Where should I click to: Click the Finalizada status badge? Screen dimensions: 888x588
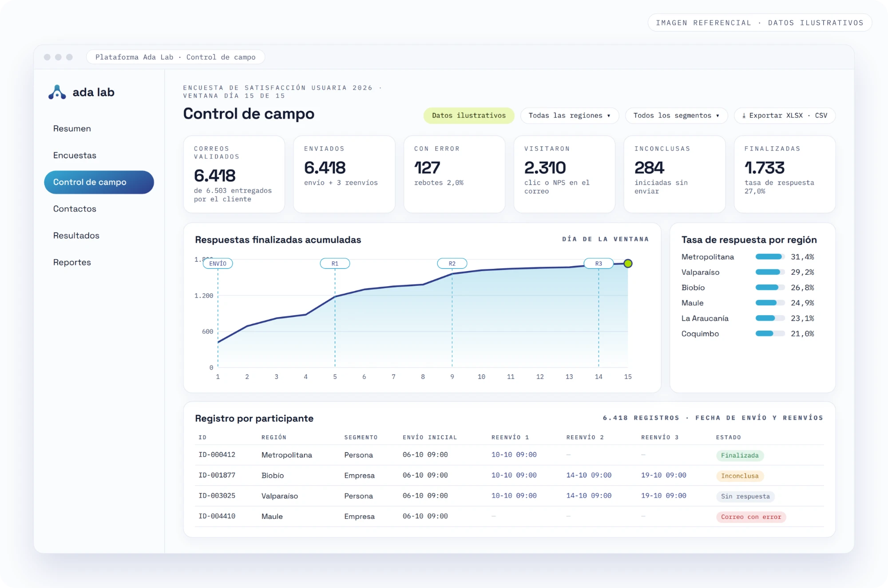740,456
